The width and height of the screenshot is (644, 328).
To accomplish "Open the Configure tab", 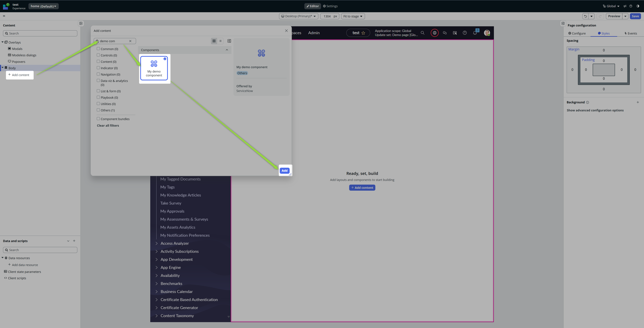I will (x=577, y=34).
